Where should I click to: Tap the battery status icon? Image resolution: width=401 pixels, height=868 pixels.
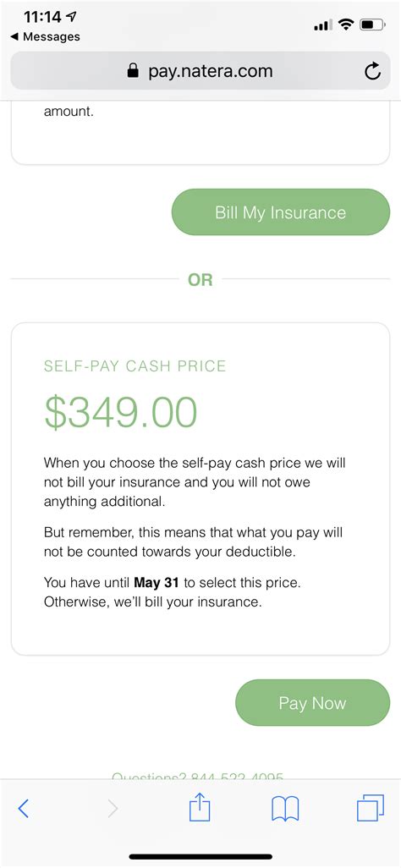(372, 25)
